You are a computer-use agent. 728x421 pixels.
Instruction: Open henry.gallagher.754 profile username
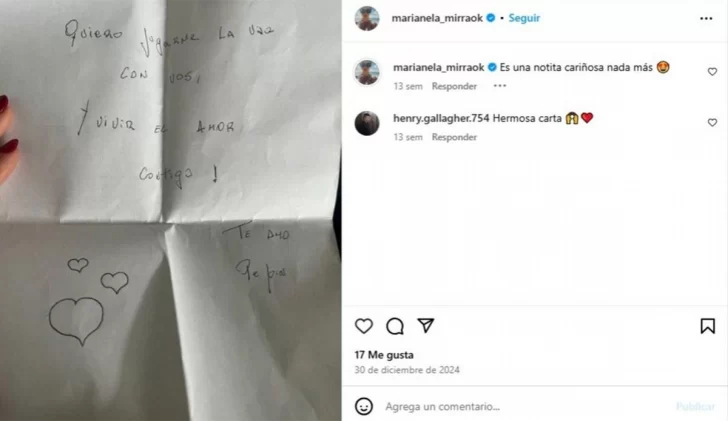[441, 118]
